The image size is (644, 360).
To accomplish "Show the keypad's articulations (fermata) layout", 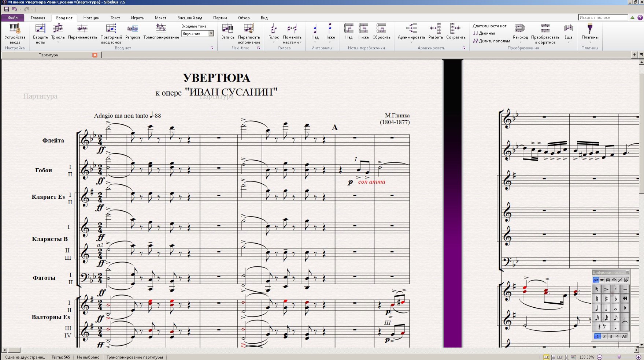I will [614, 280].
